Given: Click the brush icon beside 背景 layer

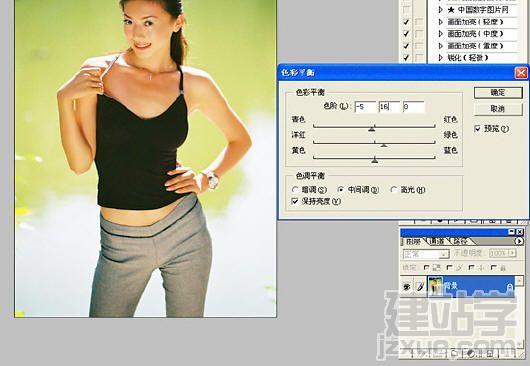Looking at the screenshot, I should [x=419, y=287].
